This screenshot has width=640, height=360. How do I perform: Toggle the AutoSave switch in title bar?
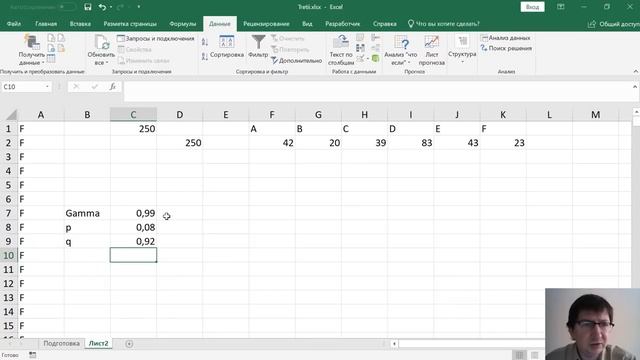tap(67, 7)
